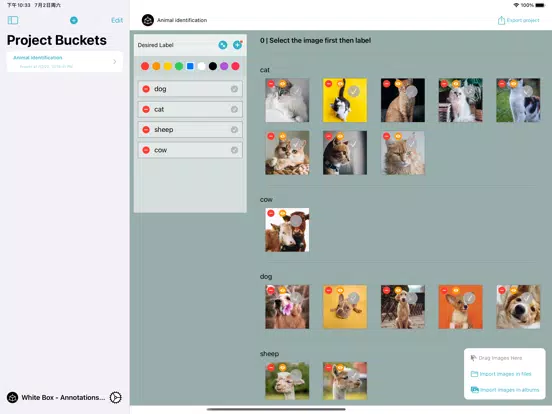
Task: Click the add label plus icon
Action: click(238, 45)
